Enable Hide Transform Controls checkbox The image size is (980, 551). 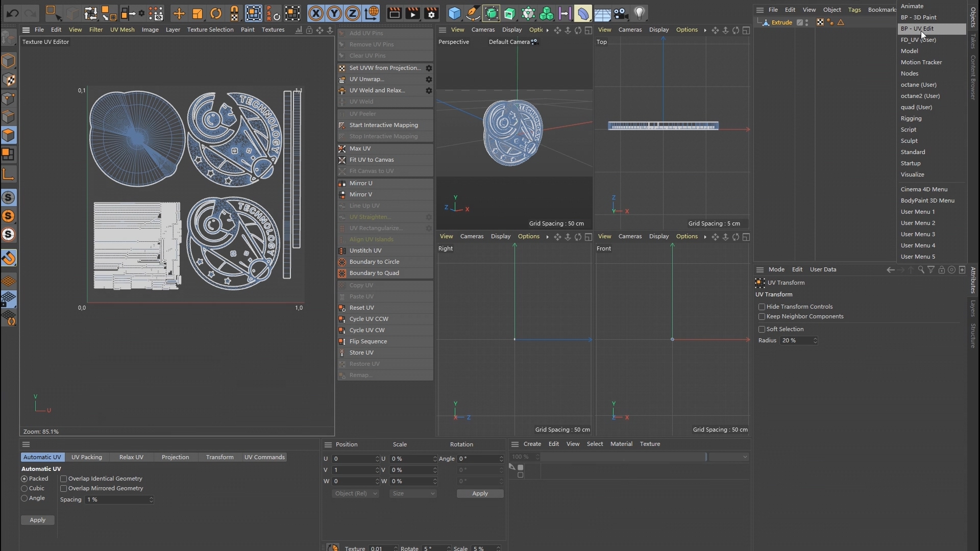tap(762, 307)
